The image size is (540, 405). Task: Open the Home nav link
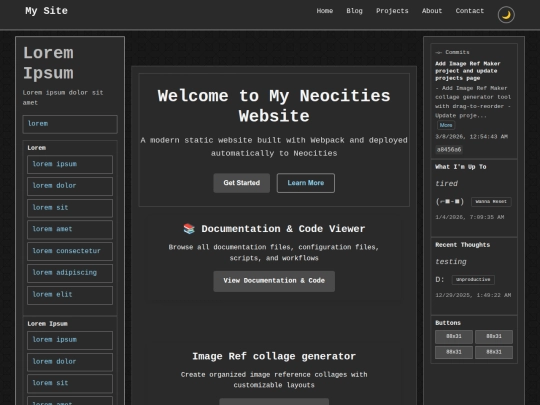click(x=324, y=11)
